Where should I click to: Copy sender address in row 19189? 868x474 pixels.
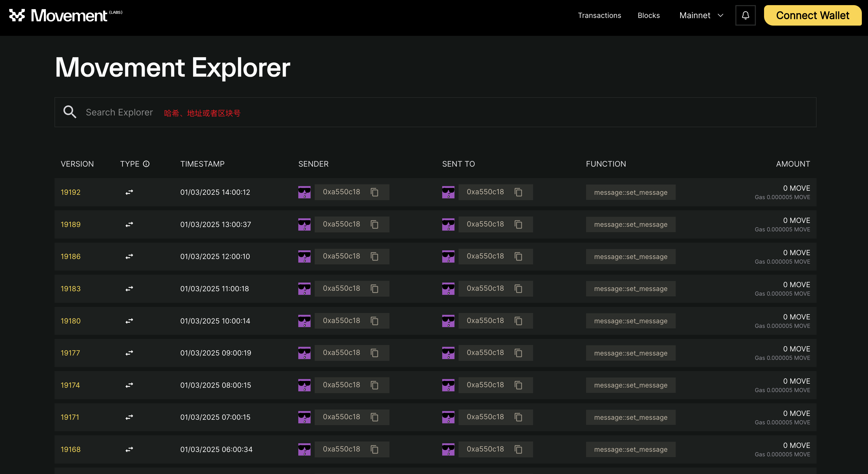tap(374, 224)
